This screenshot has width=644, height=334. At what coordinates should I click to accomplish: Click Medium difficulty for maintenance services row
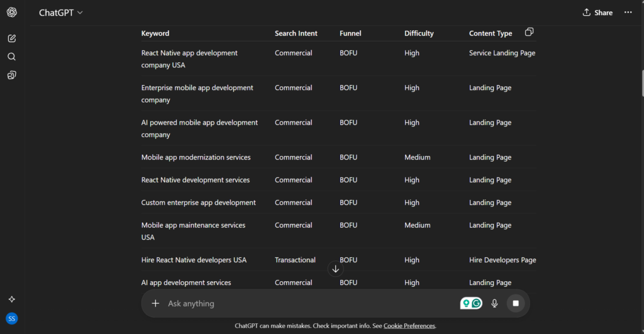[418, 225]
